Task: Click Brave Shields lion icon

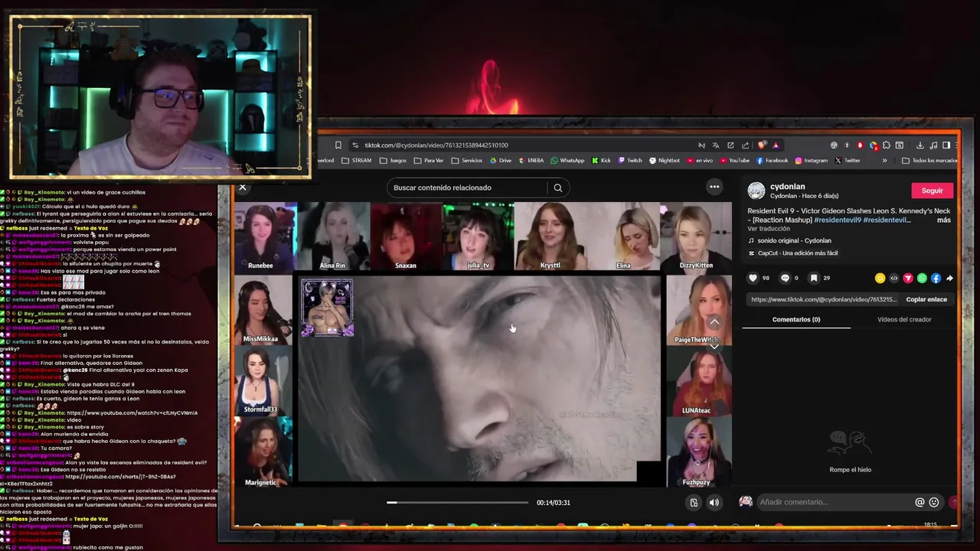Action: pos(761,145)
